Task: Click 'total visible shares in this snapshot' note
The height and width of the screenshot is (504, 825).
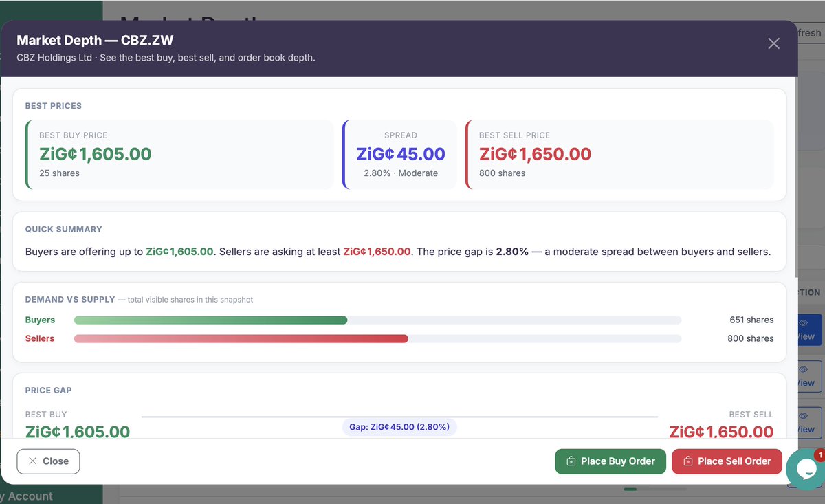Action: tap(190, 300)
